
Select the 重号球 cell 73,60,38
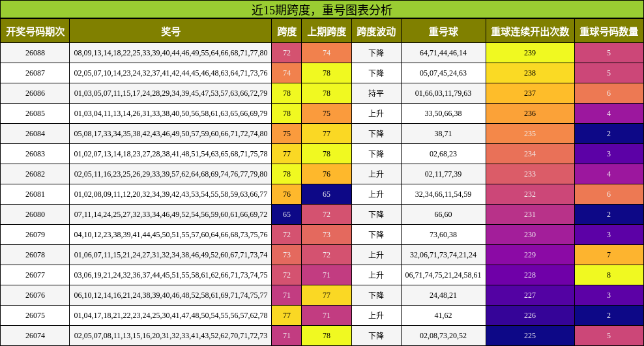[x=443, y=235]
